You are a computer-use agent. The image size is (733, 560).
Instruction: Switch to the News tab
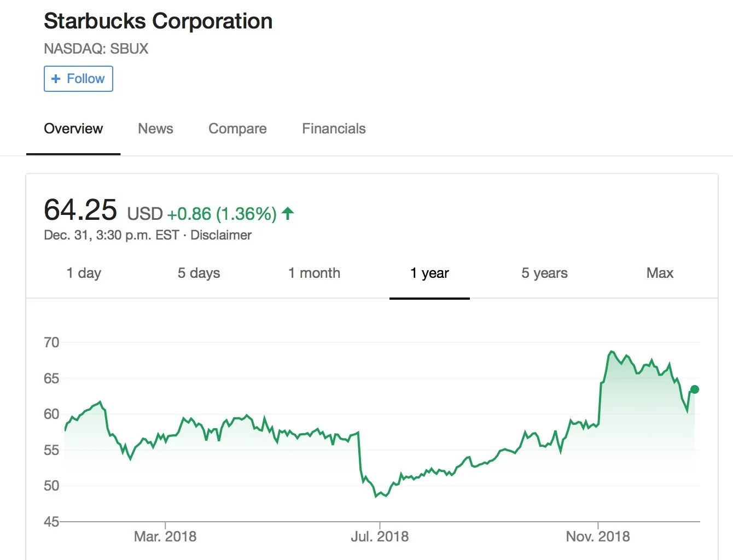(155, 129)
